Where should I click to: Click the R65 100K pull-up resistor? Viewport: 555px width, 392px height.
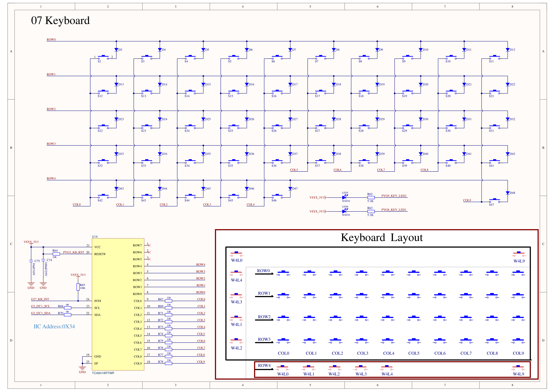pyautogui.click(x=78, y=287)
